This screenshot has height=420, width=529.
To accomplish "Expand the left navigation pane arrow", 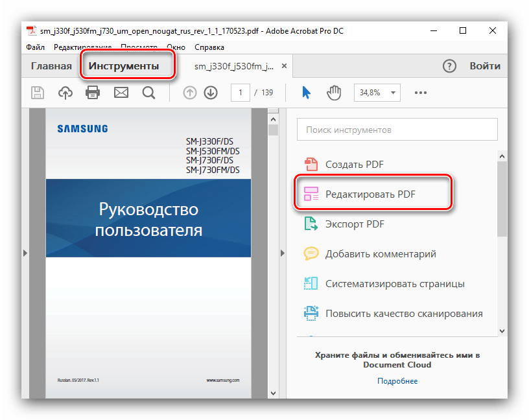I will pyautogui.click(x=25, y=253).
